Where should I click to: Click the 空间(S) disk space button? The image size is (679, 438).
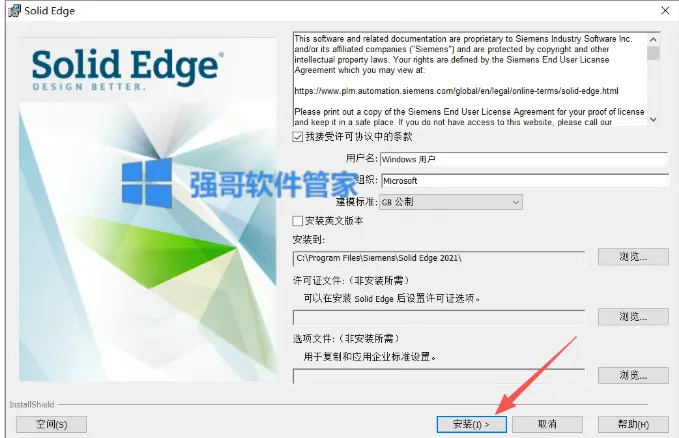(x=52, y=424)
